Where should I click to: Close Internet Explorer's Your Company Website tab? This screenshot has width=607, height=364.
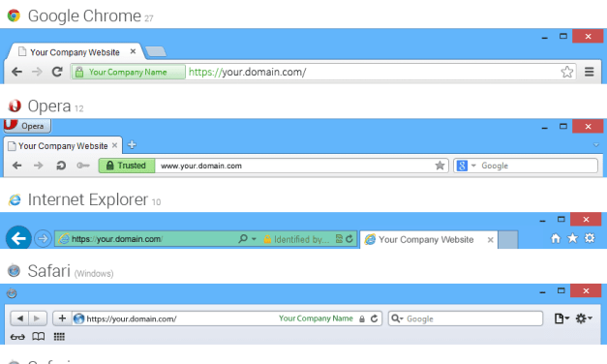pyautogui.click(x=490, y=240)
